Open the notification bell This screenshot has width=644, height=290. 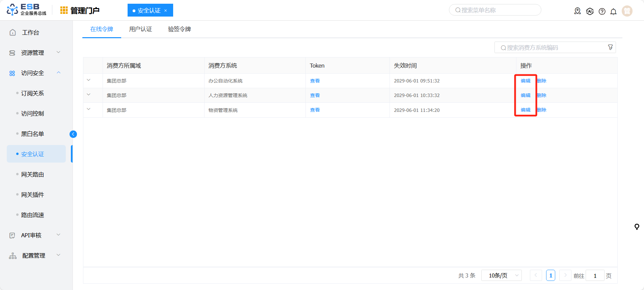coord(613,11)
